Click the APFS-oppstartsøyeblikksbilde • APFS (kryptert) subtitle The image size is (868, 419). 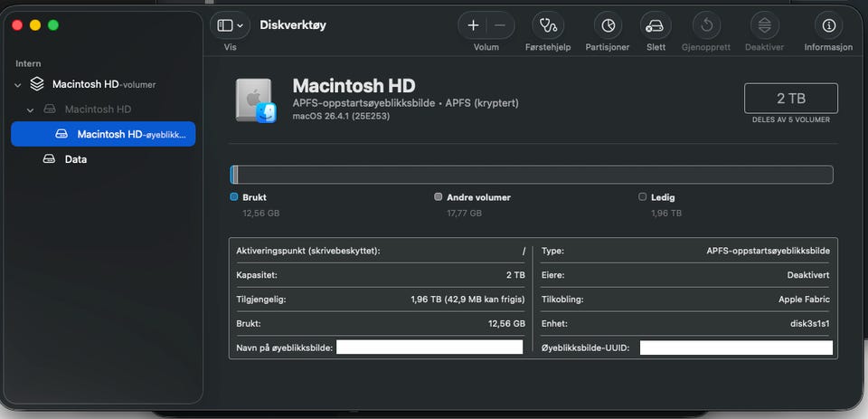coord(405,104)
